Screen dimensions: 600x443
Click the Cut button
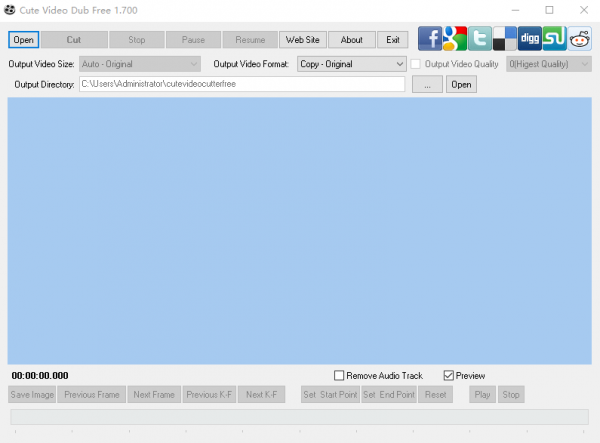74,40
